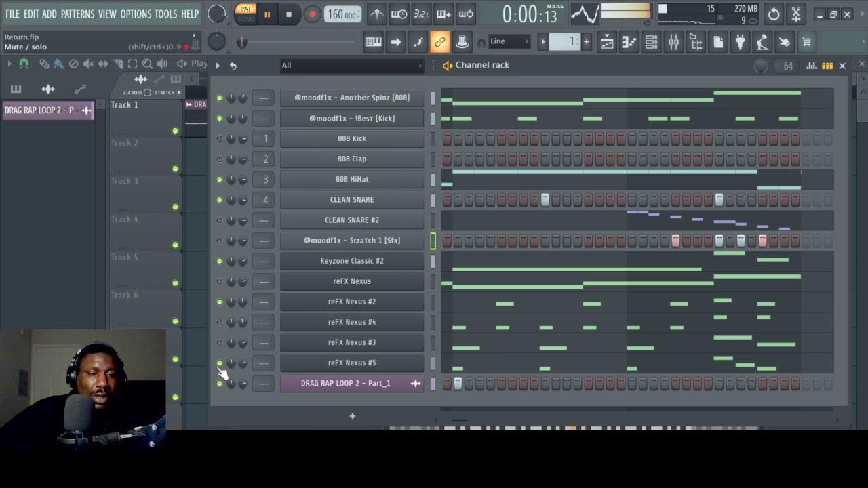The height and width of the screenshot is (488, 868).
Task: Toggle loop recording icon
Action: pyautogui.click(x=466, y=14)
